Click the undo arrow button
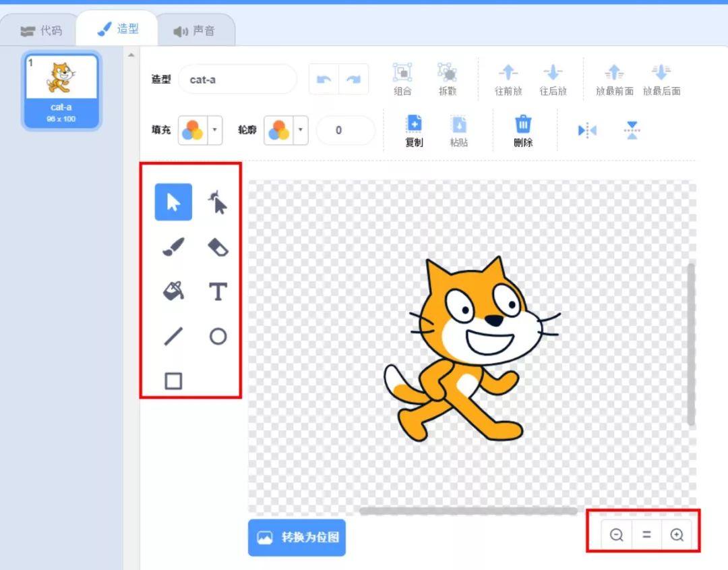The width and height of the screenshot is (728, 570). pyautogui.click(x=324, y=80)
